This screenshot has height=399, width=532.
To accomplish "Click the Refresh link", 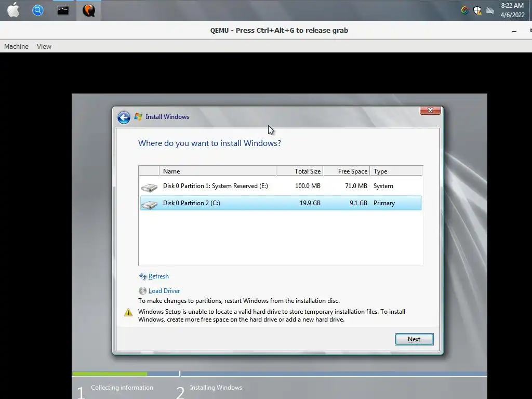I will 158,276.
